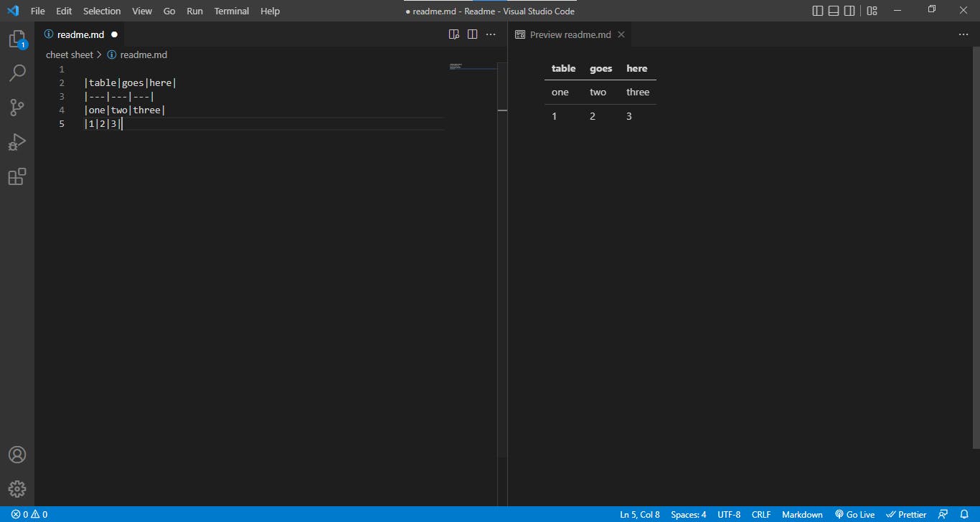The height and width of the screenshot is (522, 980).
Task: Open Customize Layout icon
Action: coord(872,11)
